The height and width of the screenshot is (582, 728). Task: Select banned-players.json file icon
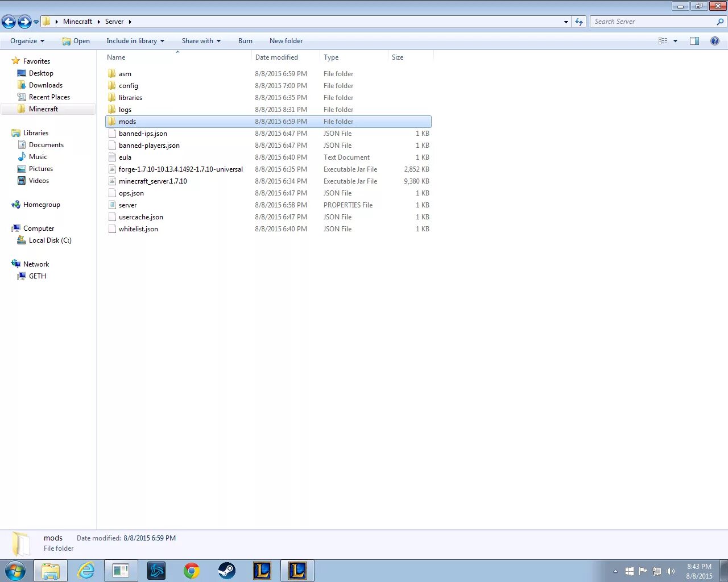[x=112, y=145]
